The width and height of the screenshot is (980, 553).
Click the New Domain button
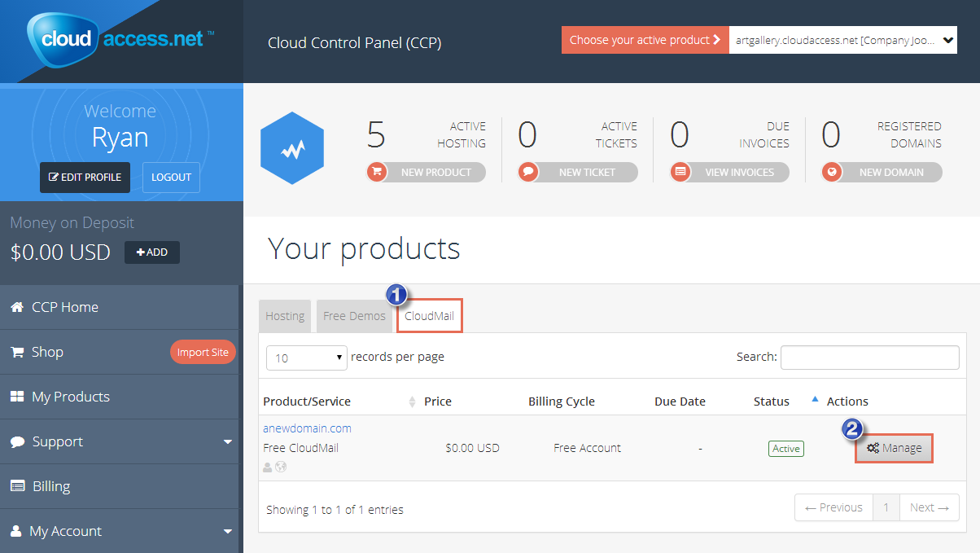pyautogui.click(x=882, y=172)
